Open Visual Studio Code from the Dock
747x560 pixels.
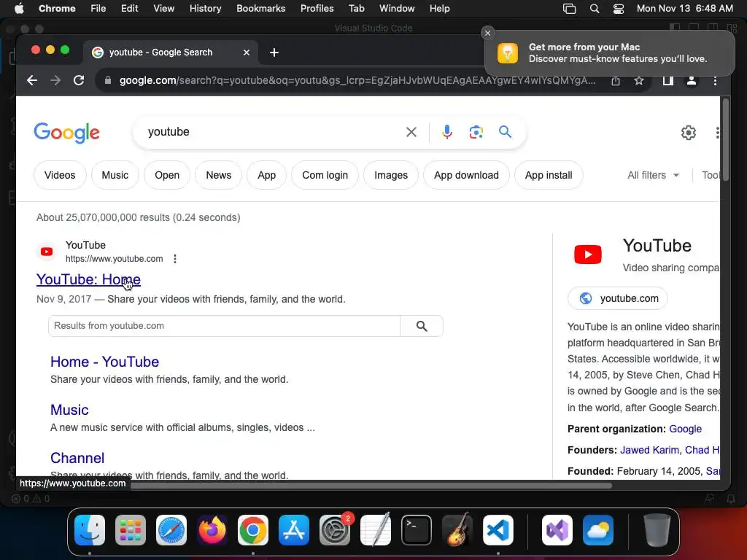pyautogui.click(x=498, y=530)
